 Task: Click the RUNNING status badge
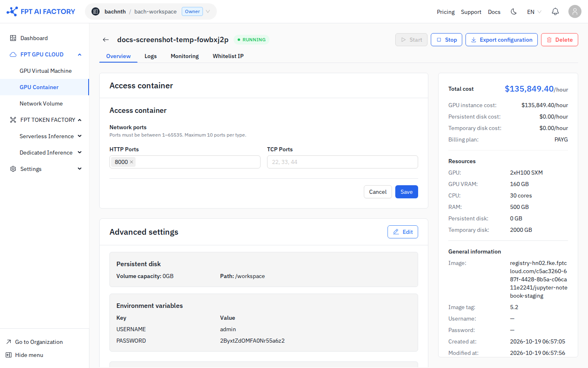(251, 40)
